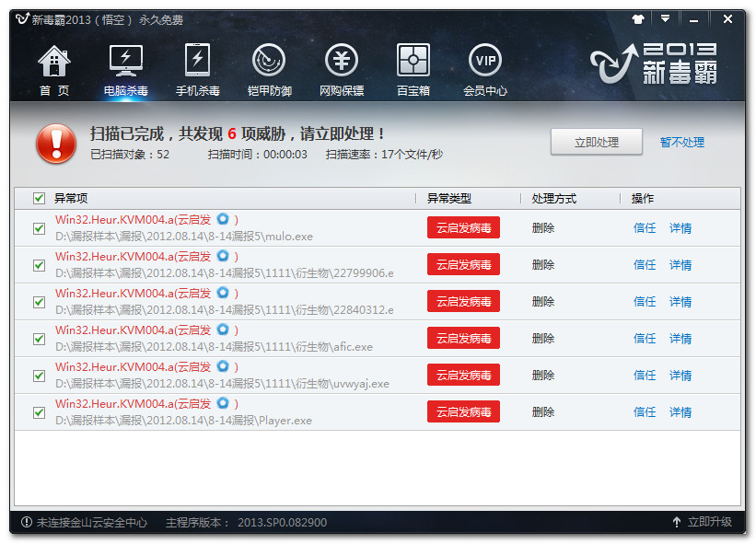Uncheck the 22799906.e threat checkbox

(x=39, y=265)
